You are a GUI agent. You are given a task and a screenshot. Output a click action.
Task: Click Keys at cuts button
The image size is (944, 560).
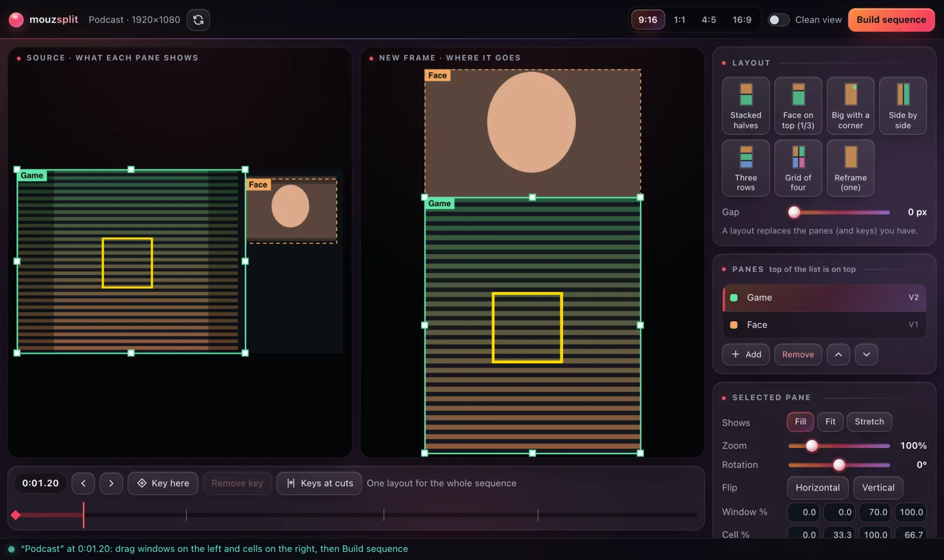319,483
